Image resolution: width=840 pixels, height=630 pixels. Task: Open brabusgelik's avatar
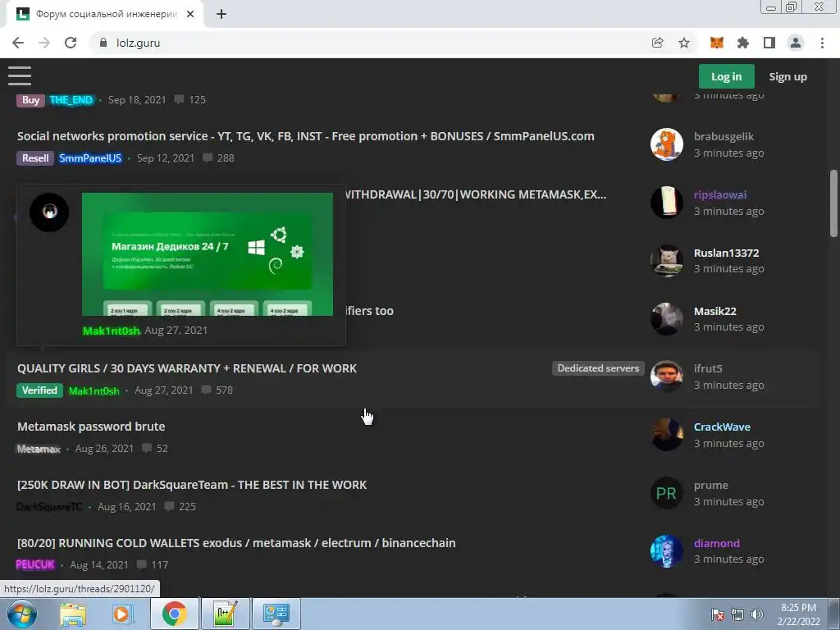coord(666,144)
